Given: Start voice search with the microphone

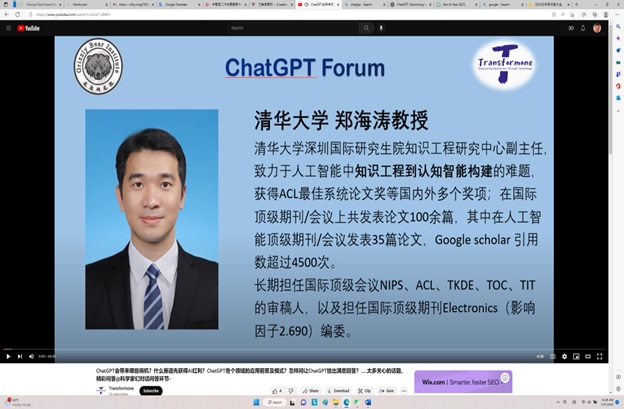Looking at the screenshot, I should coord(381,28).
